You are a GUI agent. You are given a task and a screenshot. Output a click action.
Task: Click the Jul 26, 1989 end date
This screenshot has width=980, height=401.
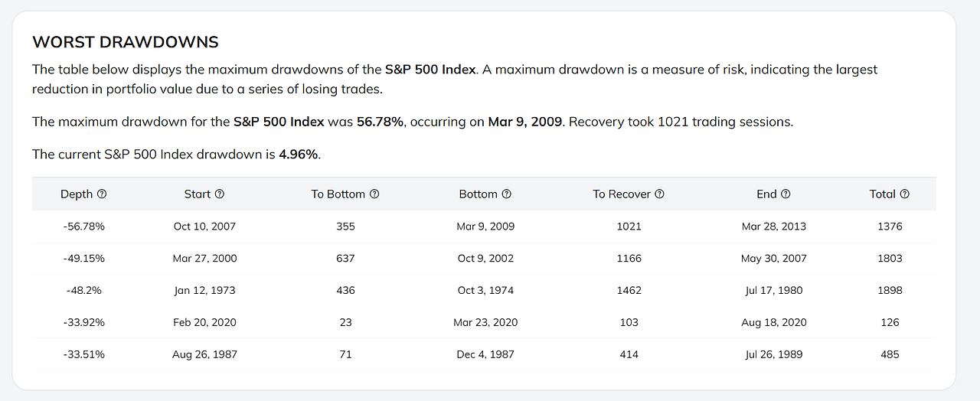pyautogui.click(x=773, y=354)
